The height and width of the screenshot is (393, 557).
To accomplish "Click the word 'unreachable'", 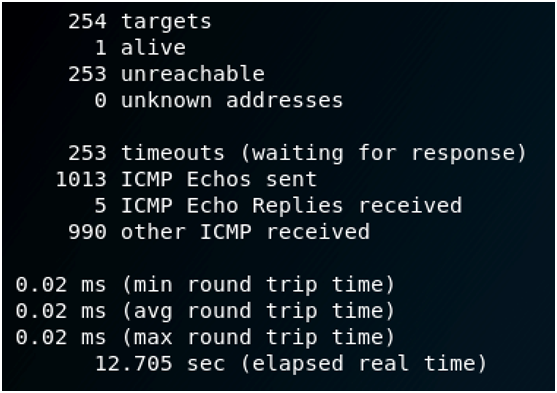I will 193,74.
